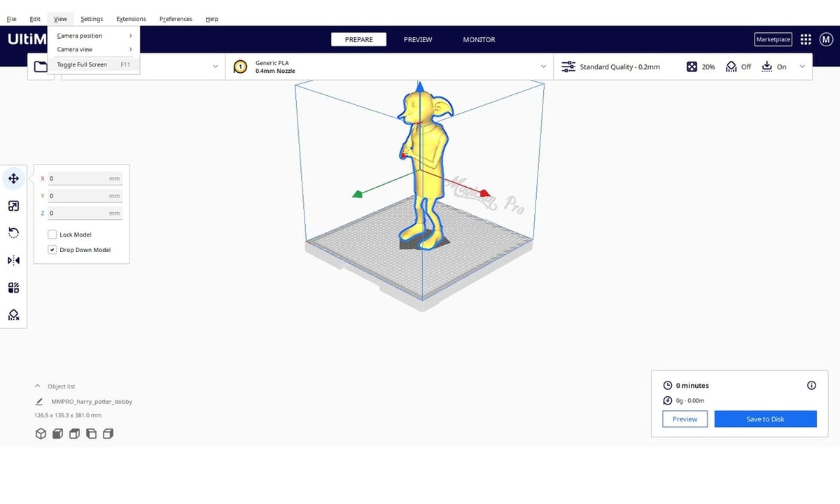
Task: Click the print settings sliders icon
Action: click(x=568, y=66)
